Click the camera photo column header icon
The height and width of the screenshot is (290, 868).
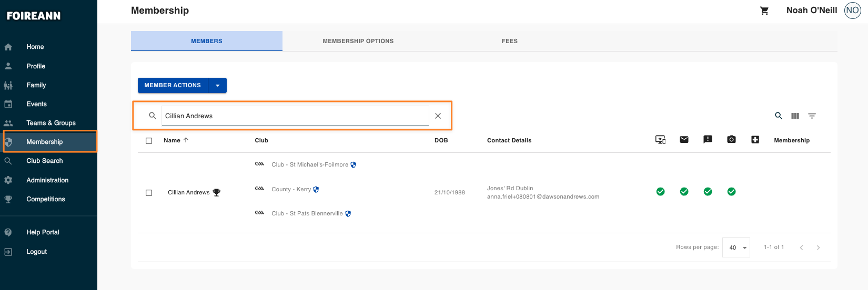tap(731, 139)
